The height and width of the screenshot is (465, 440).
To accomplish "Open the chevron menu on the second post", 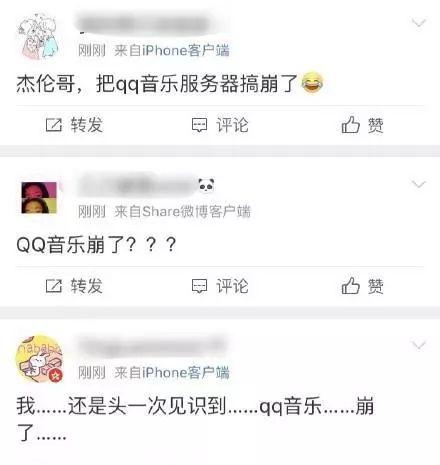I will point(419,184).
